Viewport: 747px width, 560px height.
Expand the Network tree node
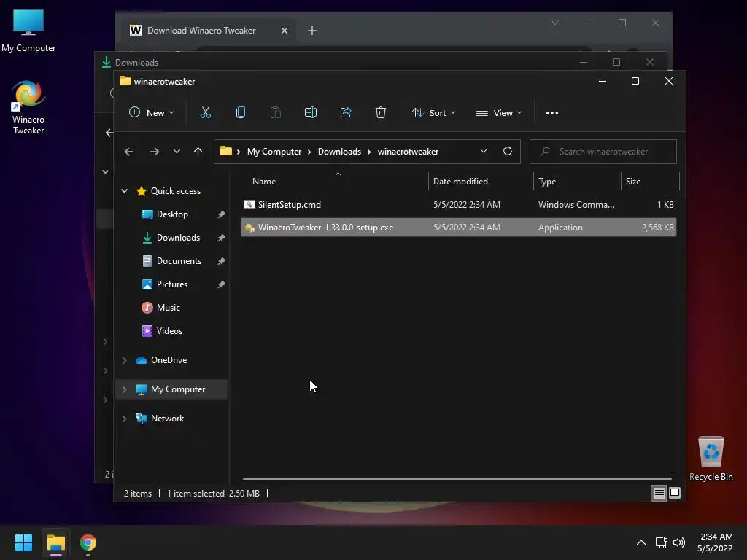[124, 419]
